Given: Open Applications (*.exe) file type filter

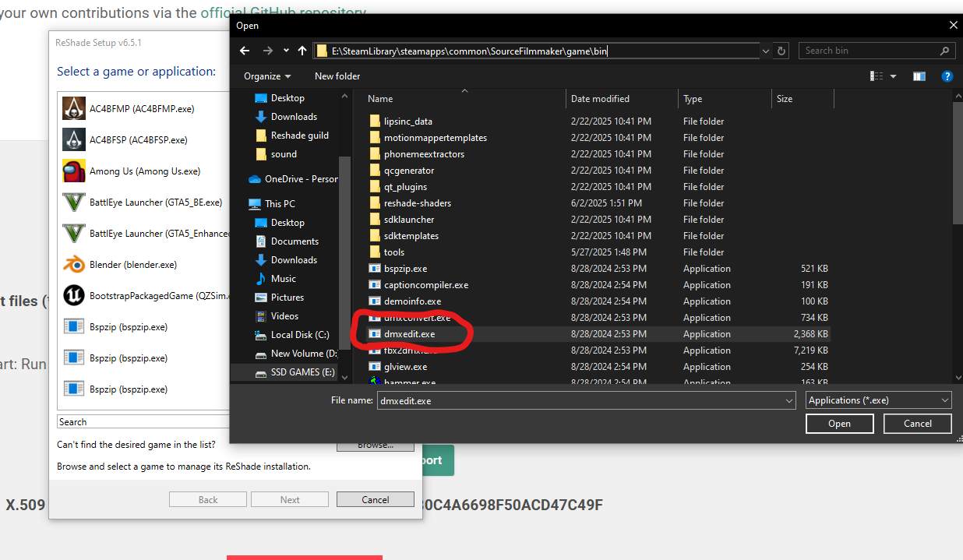Looking at the screenshot, I should click(x=878, y=400).
